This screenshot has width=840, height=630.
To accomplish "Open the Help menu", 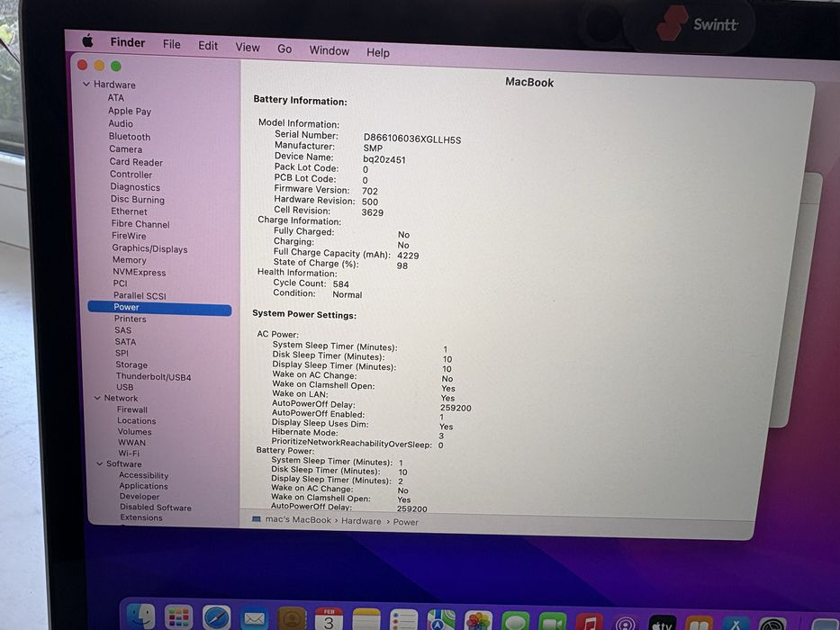I will (377, 52).
